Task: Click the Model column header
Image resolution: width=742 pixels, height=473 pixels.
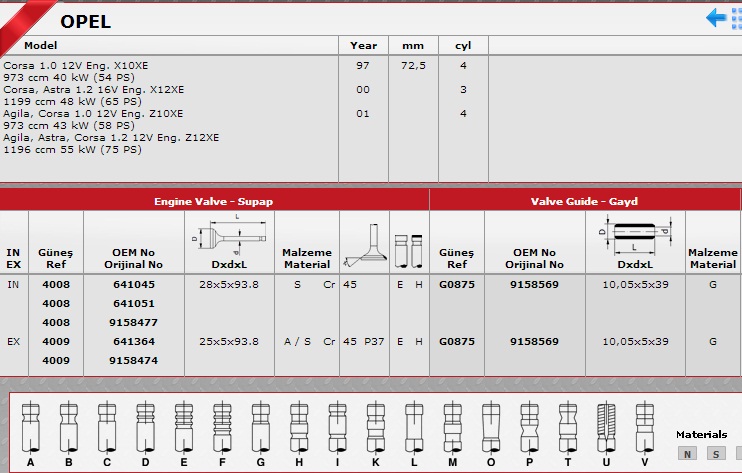Action: pos(41,45)
